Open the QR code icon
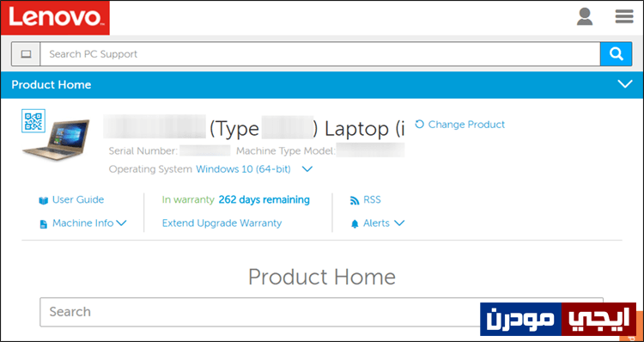The image size is (644, 342). (33, 121)
